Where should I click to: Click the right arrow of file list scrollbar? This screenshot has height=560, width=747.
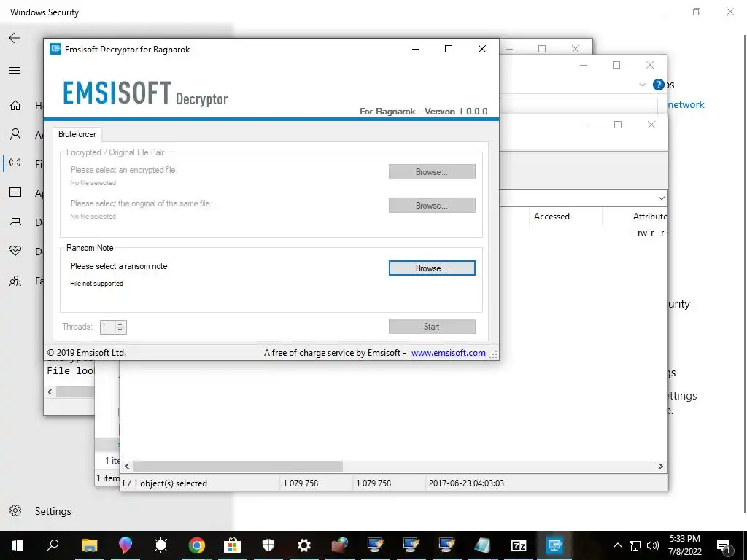click(x=660, y=466)
